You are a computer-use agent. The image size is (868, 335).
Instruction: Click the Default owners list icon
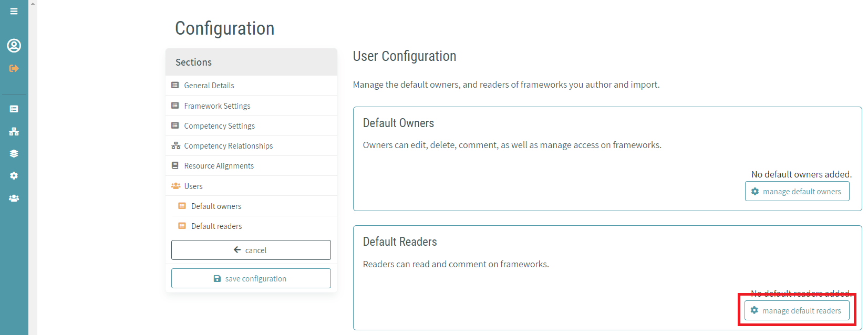click(182, 206)
